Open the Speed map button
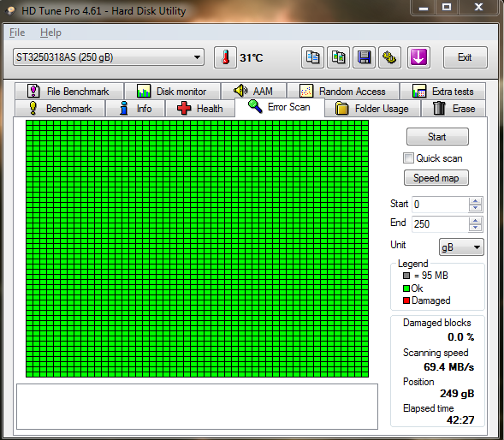Image resolution: width=504 pixels, height=440 pixels. [436, 178]
